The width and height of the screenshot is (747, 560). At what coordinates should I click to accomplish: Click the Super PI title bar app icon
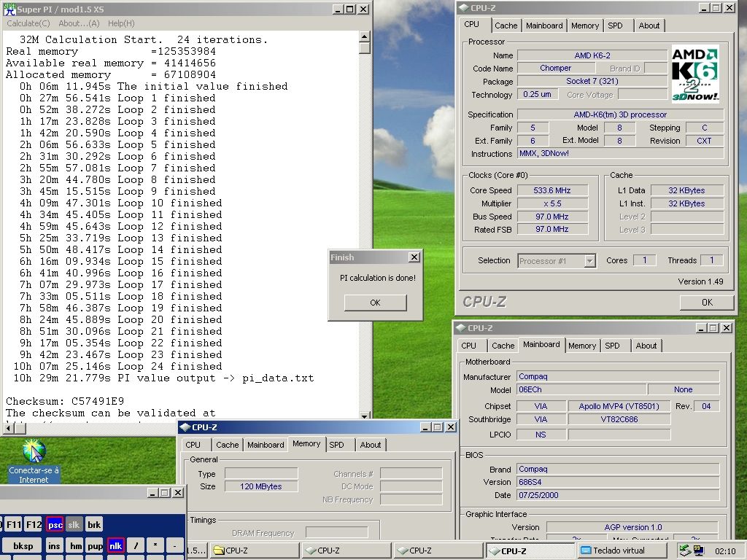9,9
